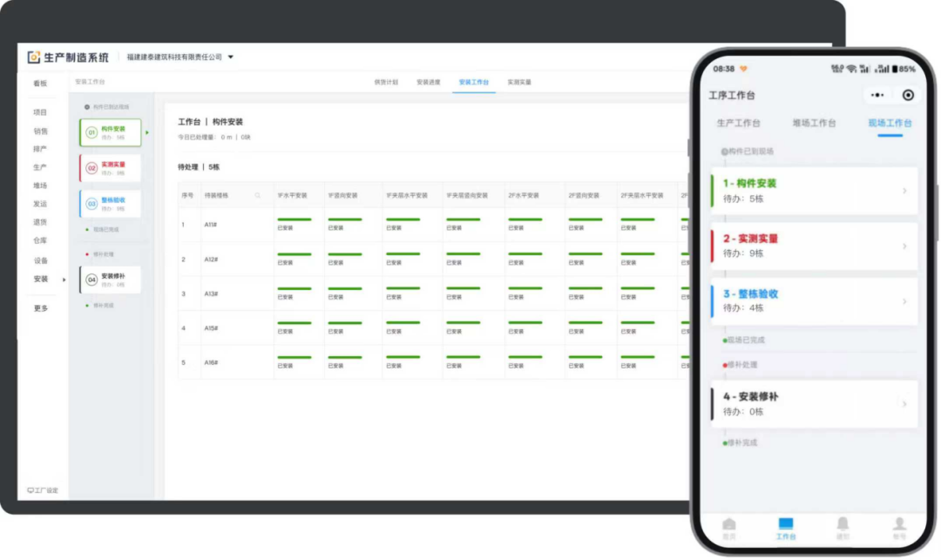Open chevron on phone 3-整栋验收 card
This screenshot has width=941, height=560.
point(904,301)
